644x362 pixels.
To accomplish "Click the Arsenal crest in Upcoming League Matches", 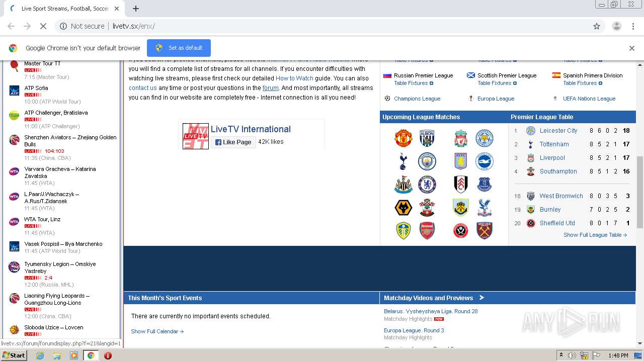I will click(x=427, y=231).
